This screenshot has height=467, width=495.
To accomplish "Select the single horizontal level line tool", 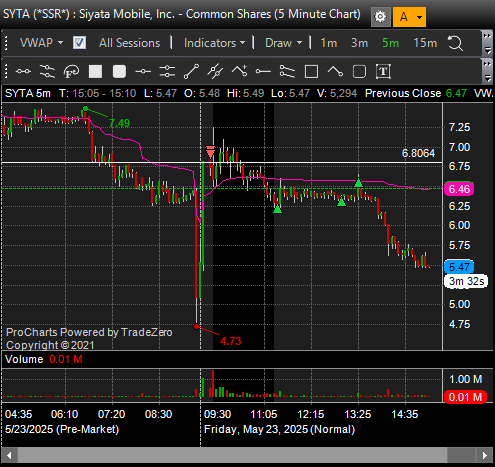I will click(x=143, y=71).
